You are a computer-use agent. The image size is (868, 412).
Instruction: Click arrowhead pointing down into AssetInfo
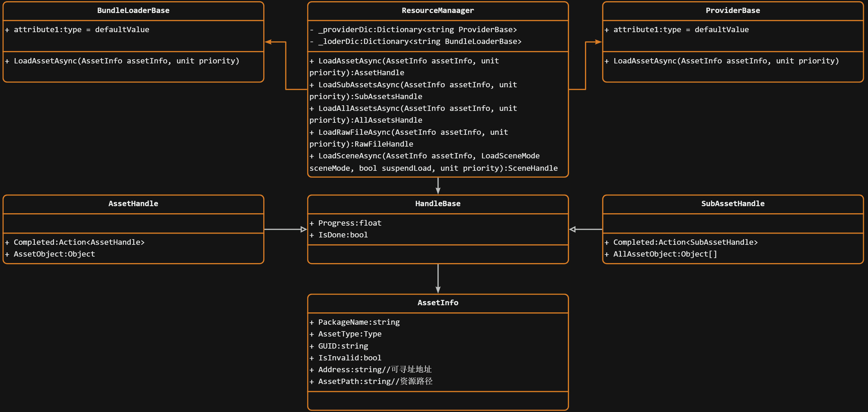(x=438, y=290)
